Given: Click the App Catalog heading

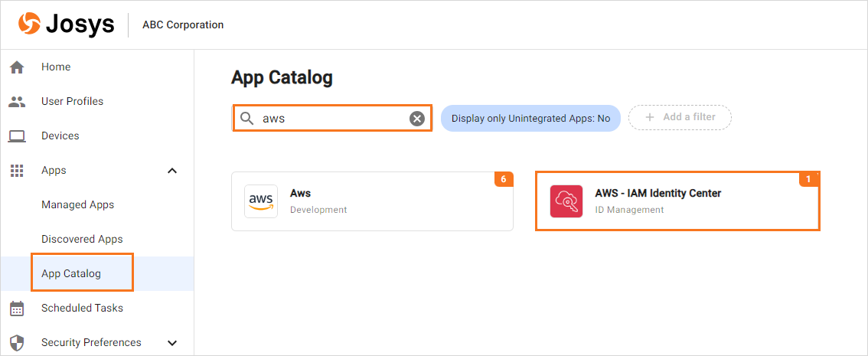Looking at the screenshot, I should (282, 77).
